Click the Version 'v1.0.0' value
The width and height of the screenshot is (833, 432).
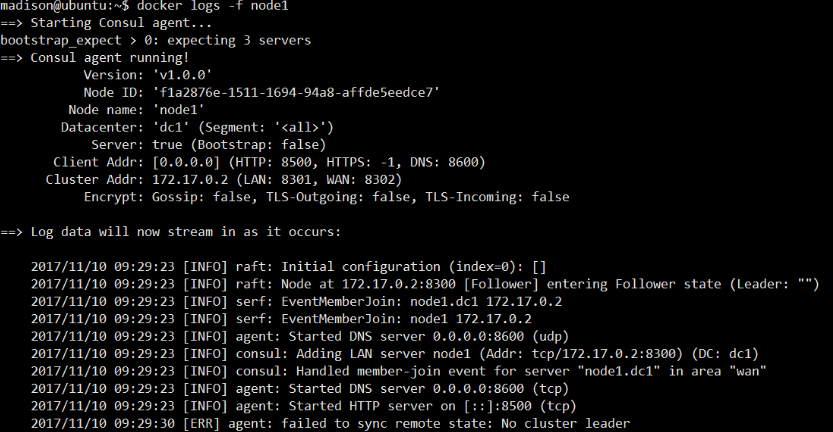[182, 75]
